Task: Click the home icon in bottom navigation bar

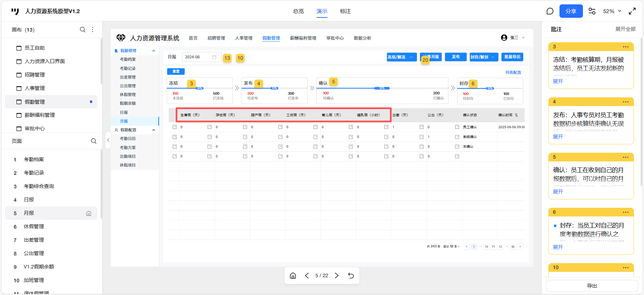Action: (x=293, y=276)
